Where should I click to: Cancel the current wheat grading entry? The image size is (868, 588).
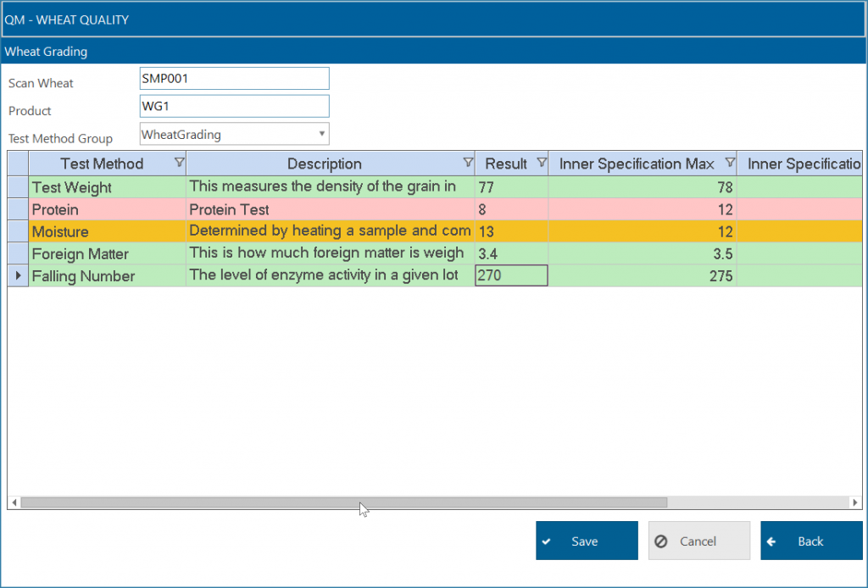[x=698, y=541]
